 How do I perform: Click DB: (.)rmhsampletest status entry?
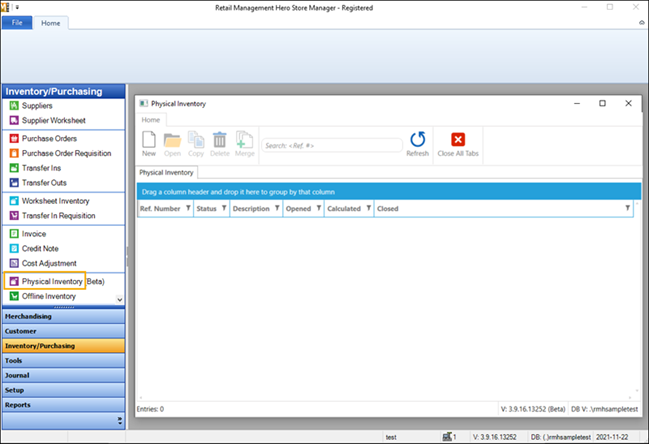[561, 437]
